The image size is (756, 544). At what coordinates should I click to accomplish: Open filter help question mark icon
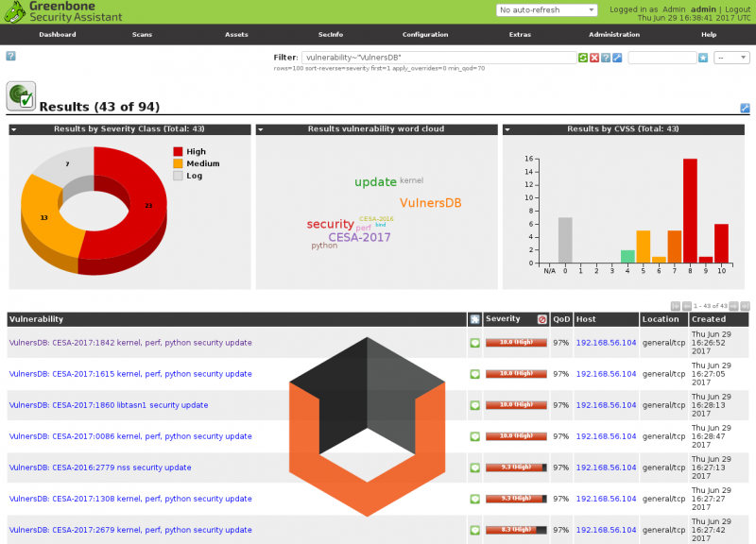click(x=606, y=58)
